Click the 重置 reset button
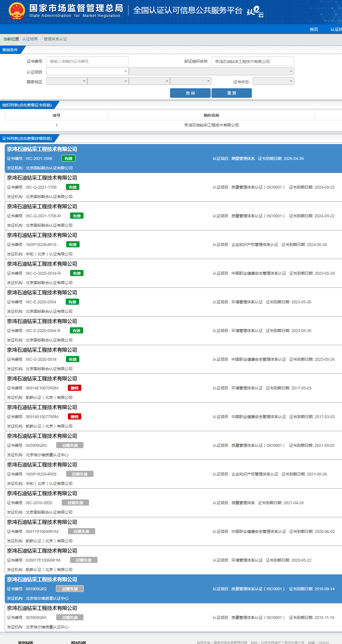This screenshot has height=644, width=342. tap(232, 93)
